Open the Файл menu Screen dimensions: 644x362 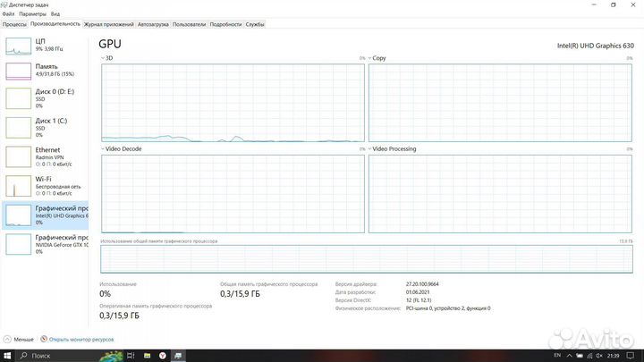point(8,14)
